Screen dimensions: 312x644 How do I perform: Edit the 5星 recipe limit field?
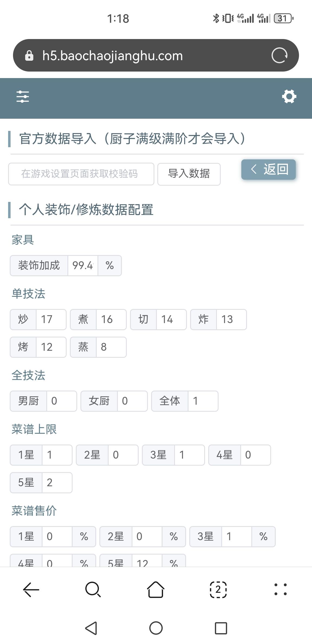(57, 483)
